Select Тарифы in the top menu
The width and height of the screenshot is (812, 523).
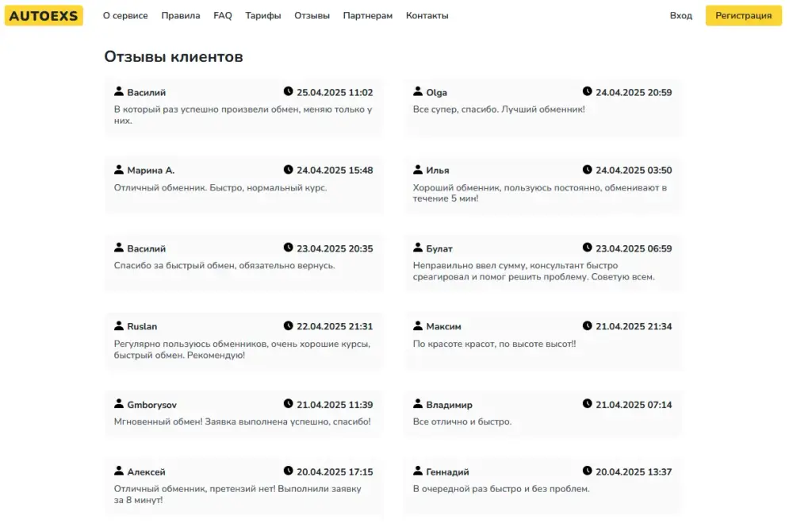click(263, 16)
